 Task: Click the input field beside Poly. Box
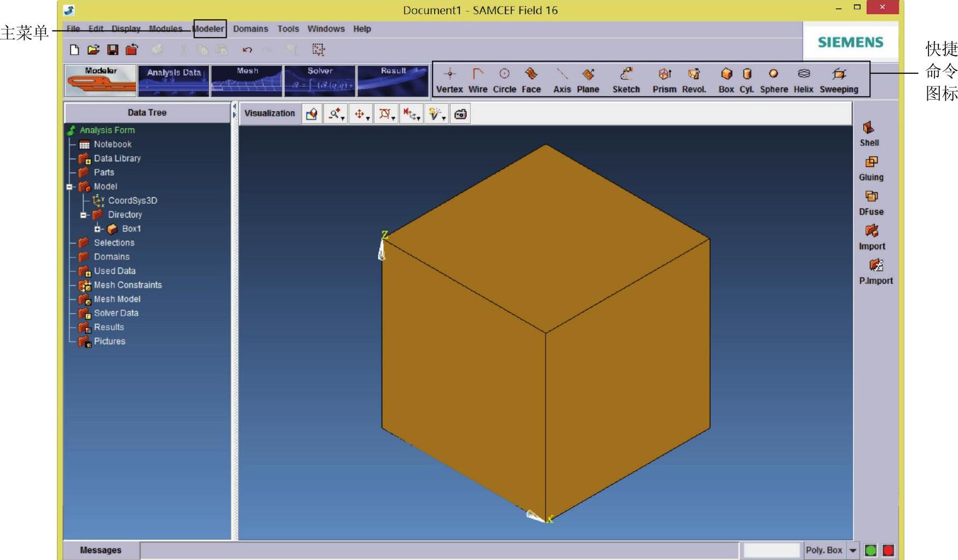point(771,550)
